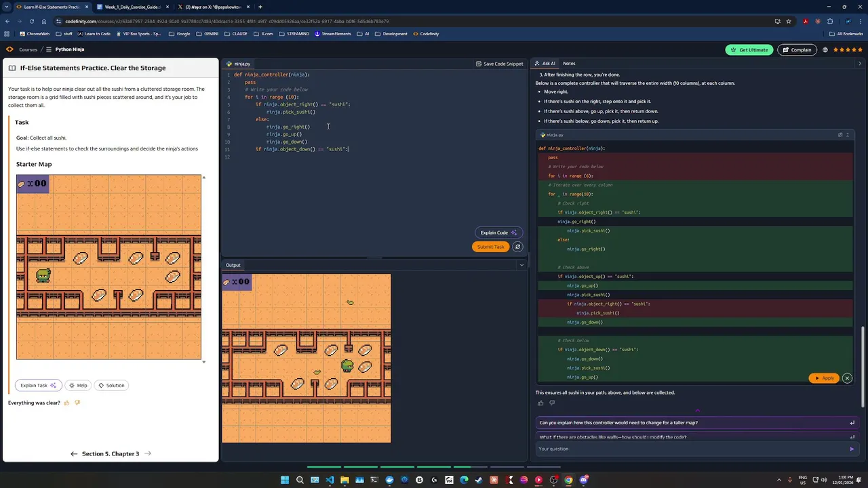Click Save Code Snippet
This screenshot has width=868, height=488.
point(499,64)
